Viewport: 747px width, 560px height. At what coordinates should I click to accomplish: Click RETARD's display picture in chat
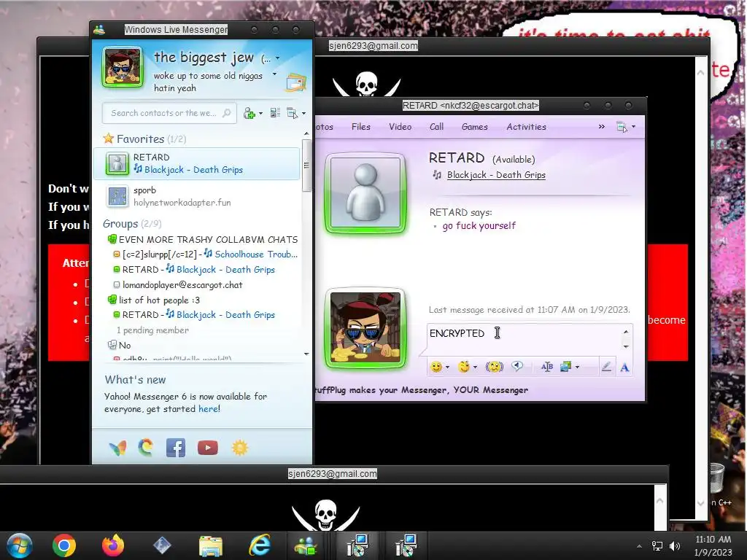[x=365, y=192]
